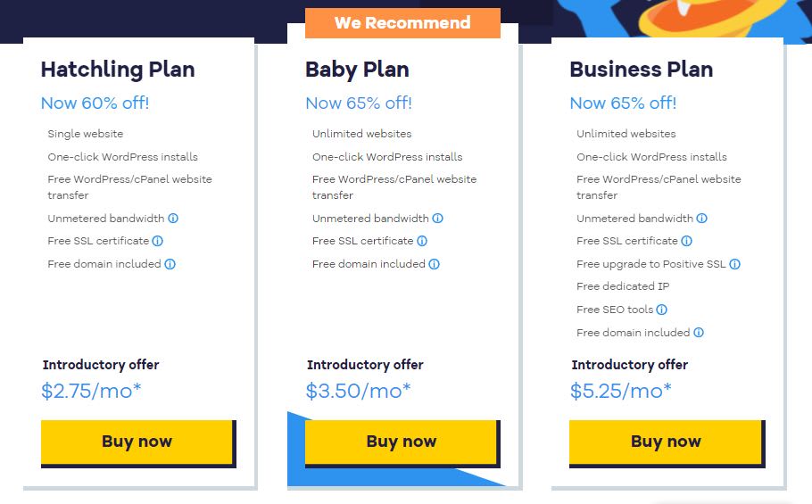The width and height of the screenshot is (812, 504).
Task: Click the Hatchling $2.75/mo price
Action: [91, 391]
